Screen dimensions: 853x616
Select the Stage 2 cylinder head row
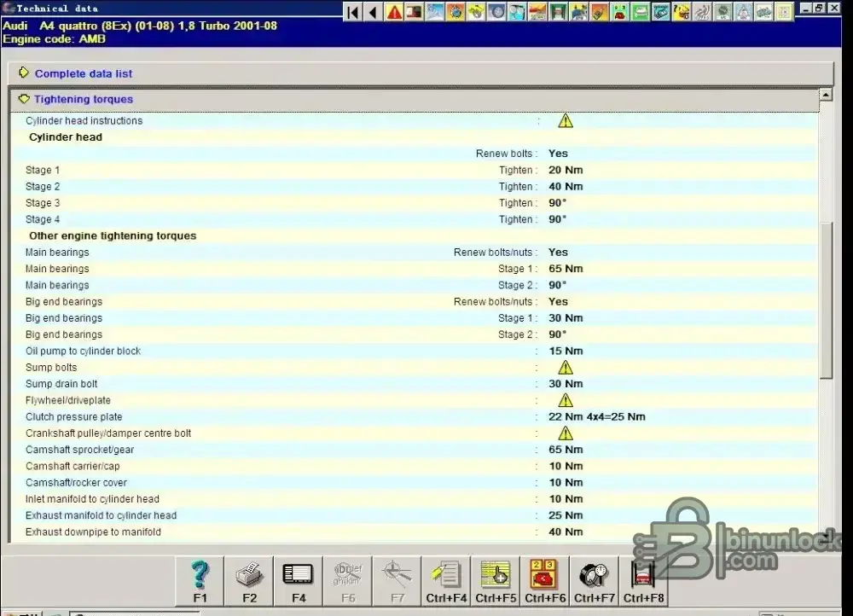(414, 187)
